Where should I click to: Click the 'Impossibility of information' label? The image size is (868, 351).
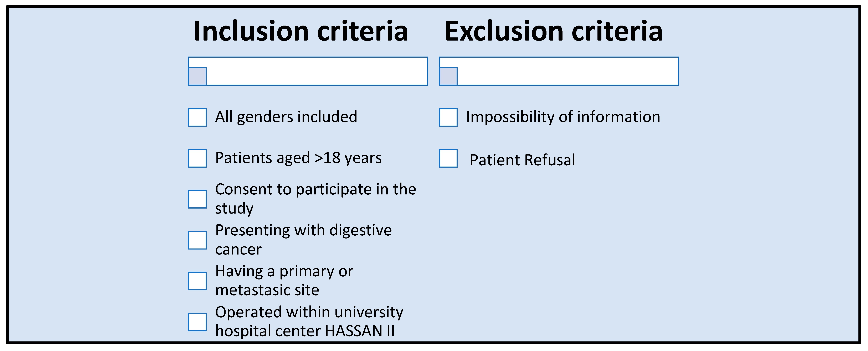point(563,117)
